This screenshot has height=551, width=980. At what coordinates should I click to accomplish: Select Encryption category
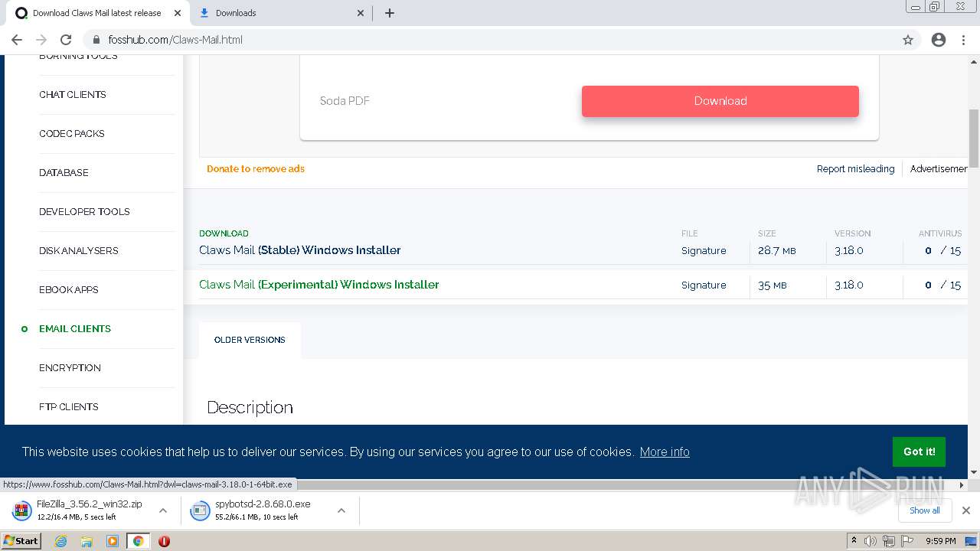tap(70, 368)
